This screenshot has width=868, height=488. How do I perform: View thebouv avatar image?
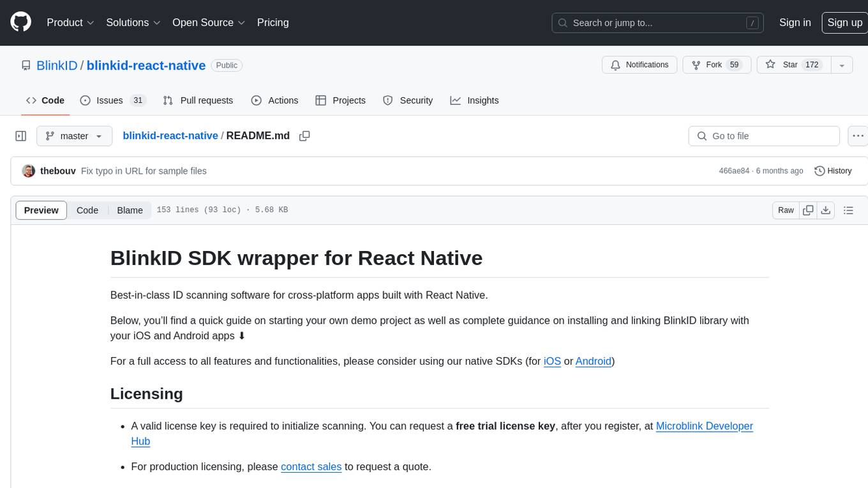click(x=28, y=171)
